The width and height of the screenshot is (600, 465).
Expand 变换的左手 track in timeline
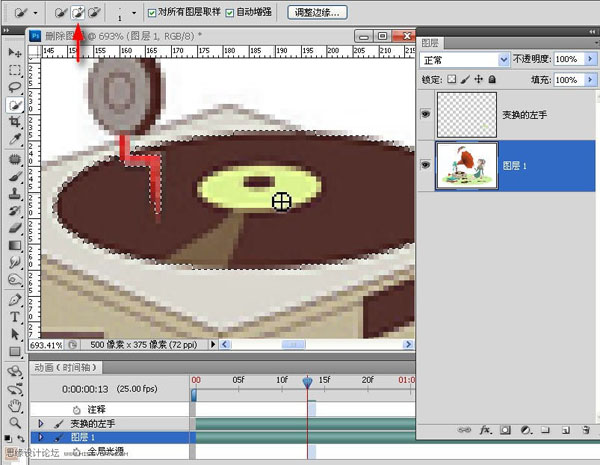(x=41, y=424)
